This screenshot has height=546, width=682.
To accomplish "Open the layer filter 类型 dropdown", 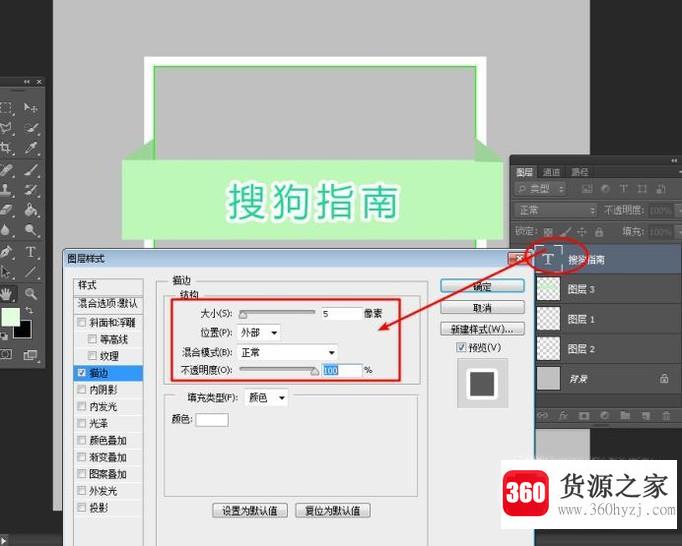I will click(540, 189).
